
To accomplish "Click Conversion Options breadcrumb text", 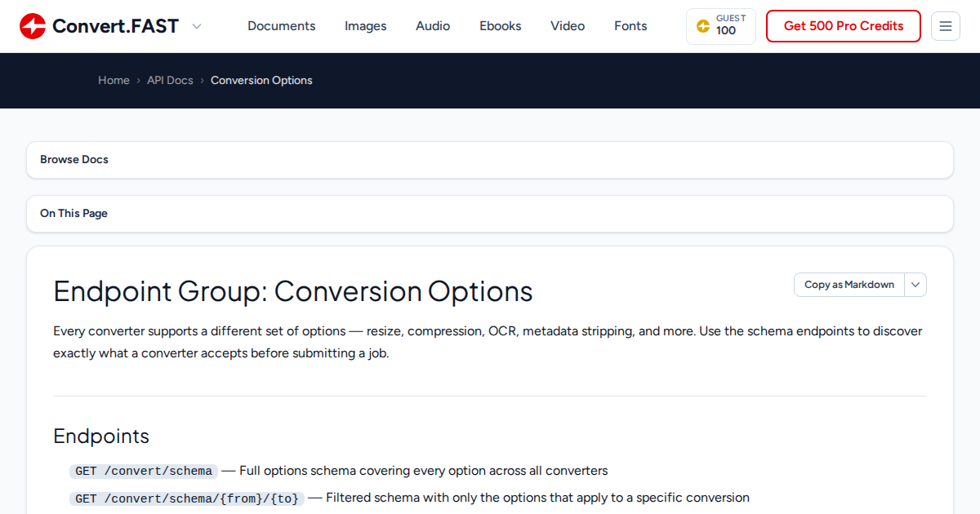I will pyautogui.click(x=261, y=80).
